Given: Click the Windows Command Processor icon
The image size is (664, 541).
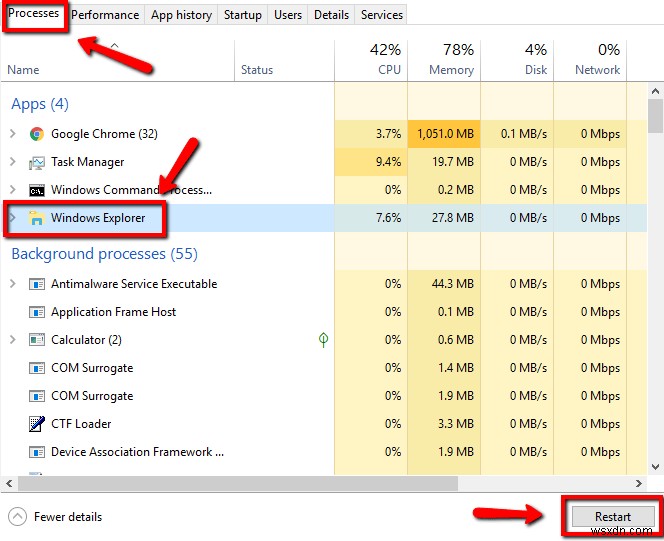Looking at the screenshot, I should tap(37, 190).
